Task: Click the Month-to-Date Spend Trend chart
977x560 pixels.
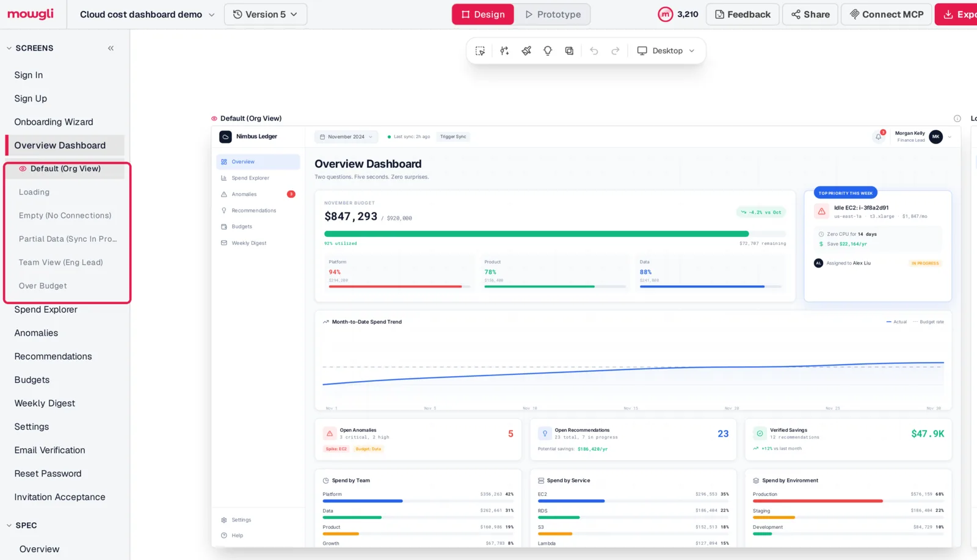Action: pyautogui.click(x=633, y=360)
